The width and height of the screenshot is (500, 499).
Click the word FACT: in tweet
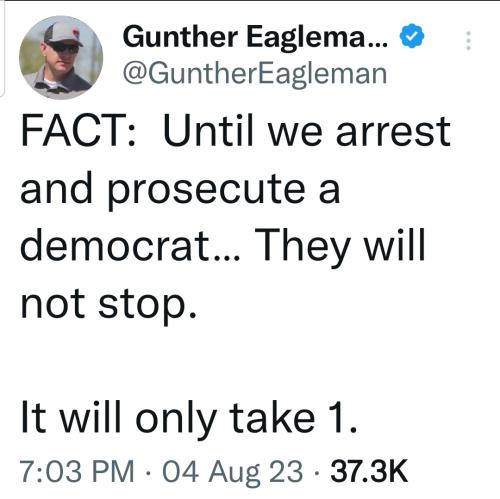[x=78, y=131]
